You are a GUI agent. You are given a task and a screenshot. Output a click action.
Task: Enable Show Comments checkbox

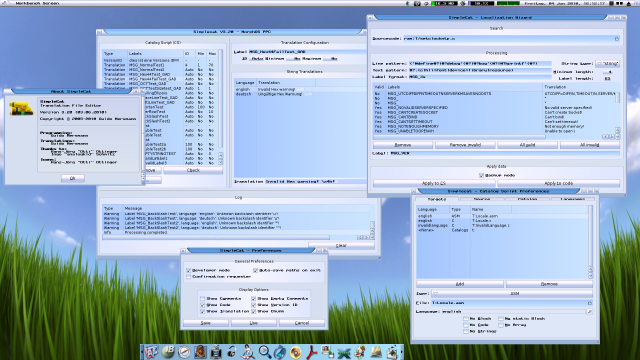[202, 299]
